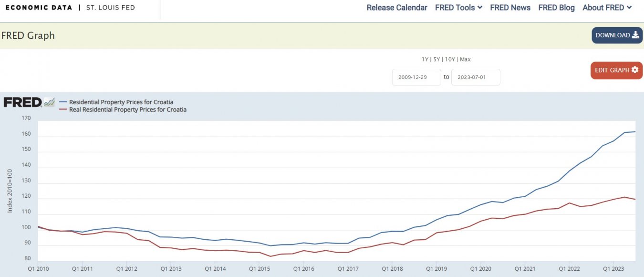Open FRED News from navigation
The height and width of the screenshot is (277, 644).
pos(510,8)
